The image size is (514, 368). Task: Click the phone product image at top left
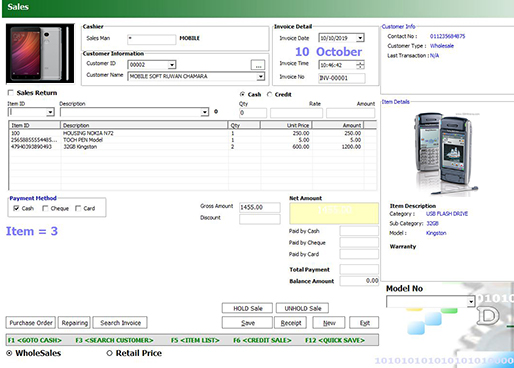(40, 53)
